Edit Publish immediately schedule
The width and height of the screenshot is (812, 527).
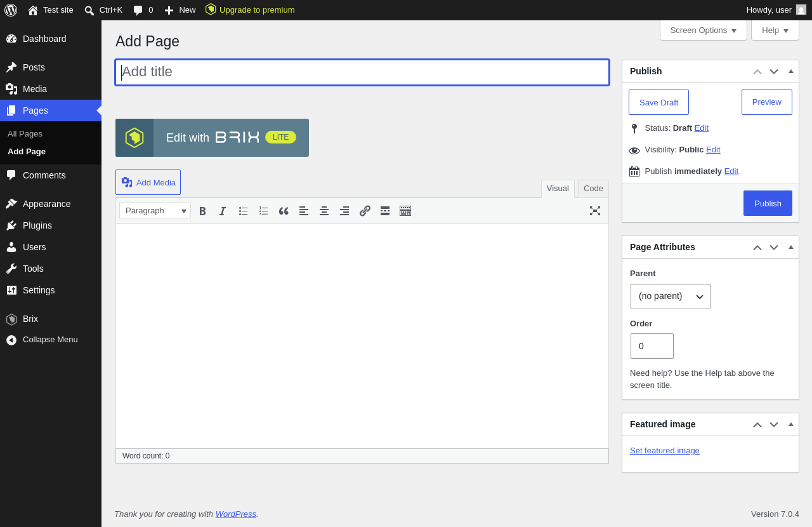731,171
